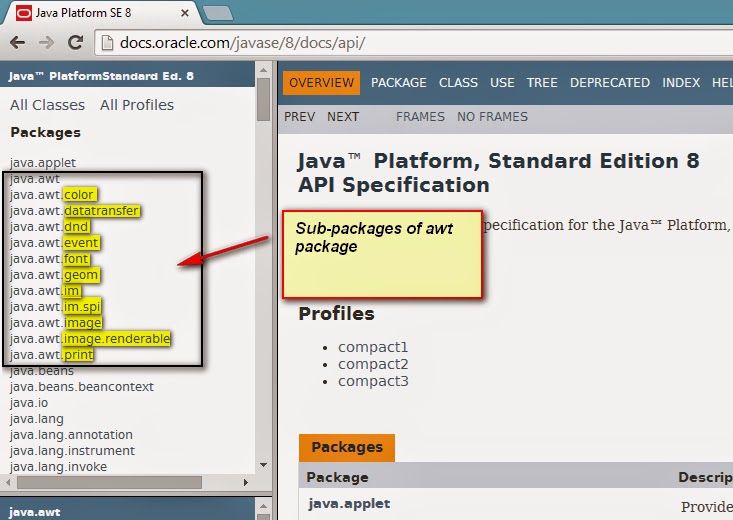
Task: Open the DEPRECATED navigation item
Action: click(610, 83)
